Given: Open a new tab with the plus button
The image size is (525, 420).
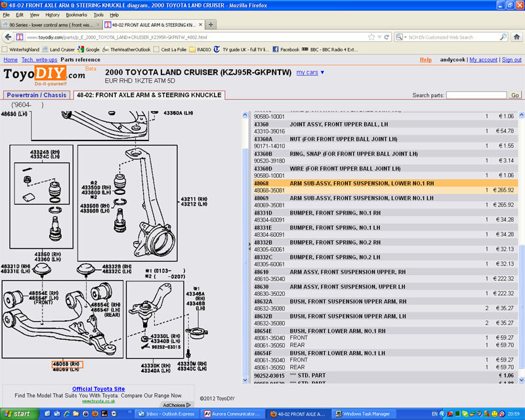Looking at the screenshot, I should (211, 24).
